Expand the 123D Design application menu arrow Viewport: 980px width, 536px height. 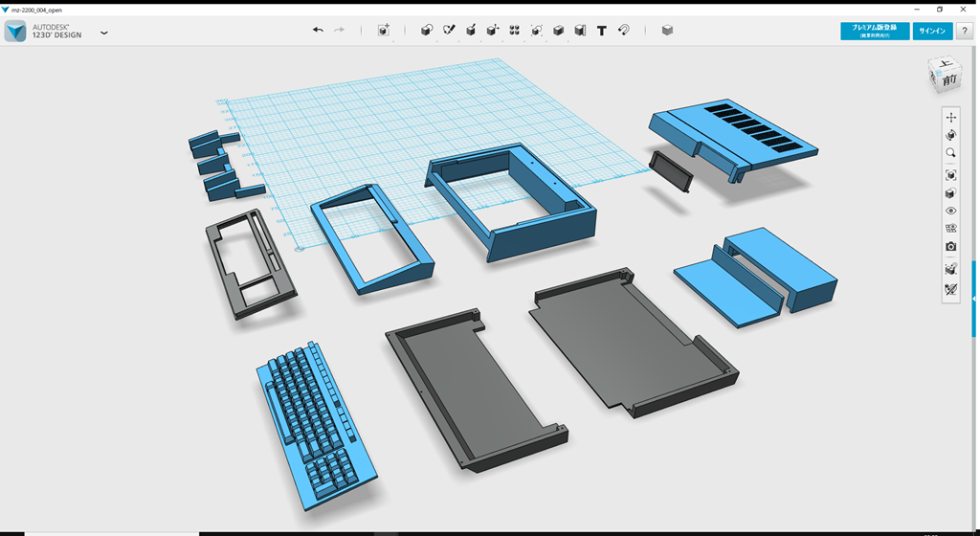tap(103, 33)
